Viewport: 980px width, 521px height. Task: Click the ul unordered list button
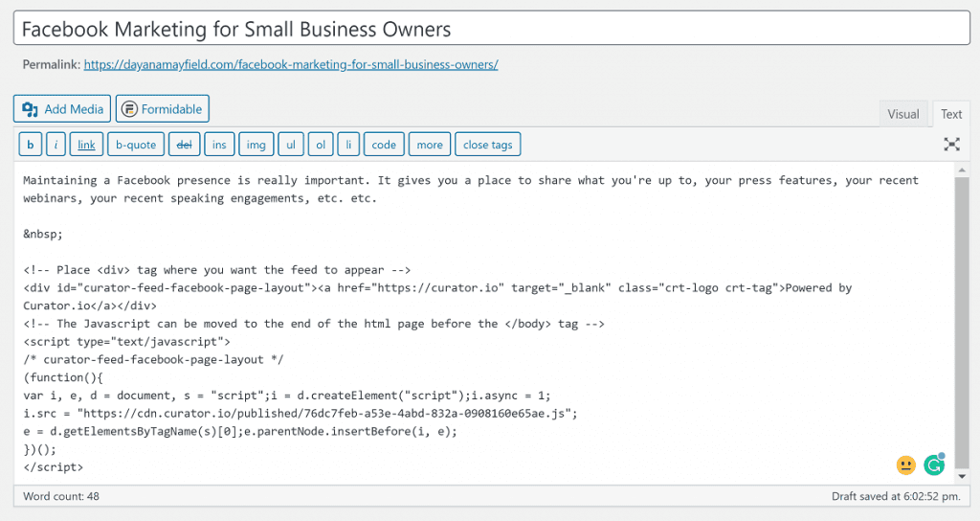click(x=291, y=145)
